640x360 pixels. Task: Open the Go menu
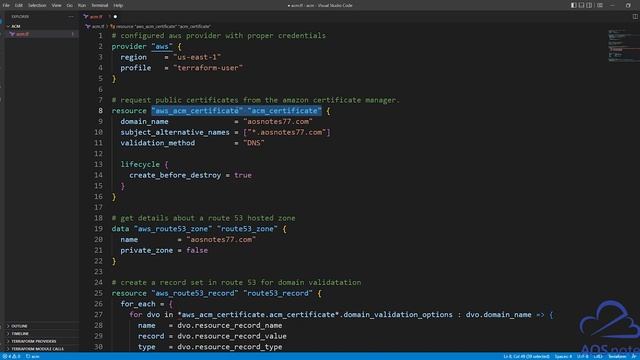click(69, 5)
